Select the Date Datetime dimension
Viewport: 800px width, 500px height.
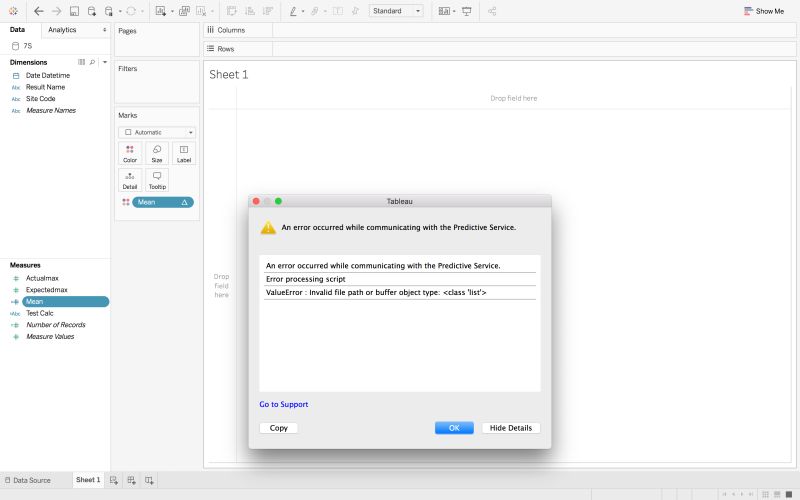coord(48,76)
